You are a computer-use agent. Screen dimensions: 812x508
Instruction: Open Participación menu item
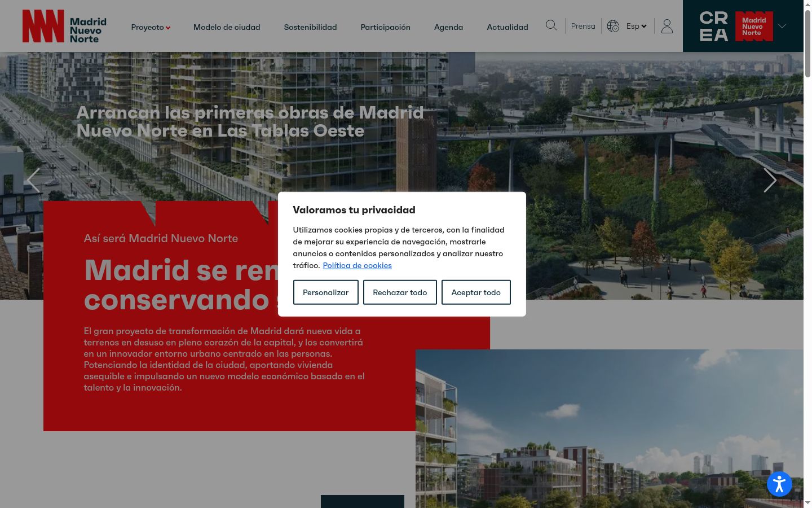tap(386, 27)
